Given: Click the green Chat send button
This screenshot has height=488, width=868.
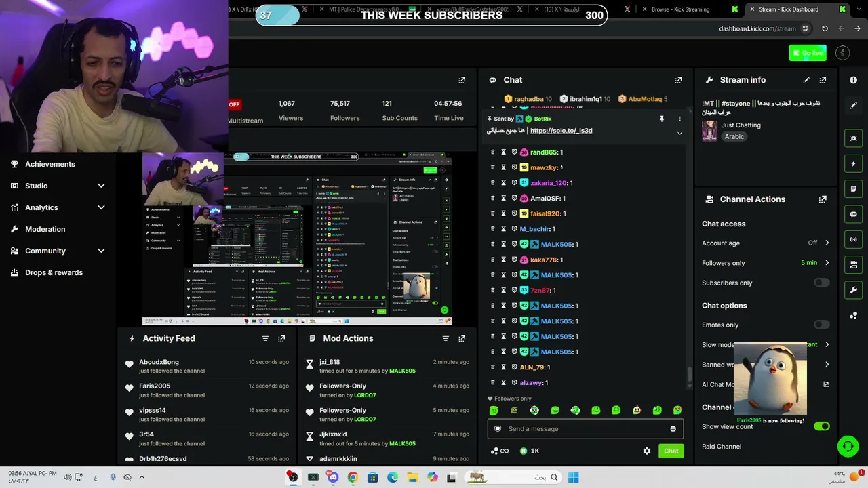Looking at the screenshot, I should [671, 451].
